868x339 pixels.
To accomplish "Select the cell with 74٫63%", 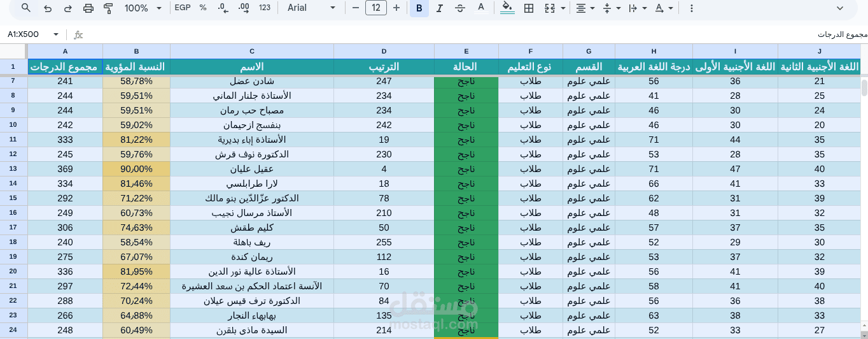I will 136,227.
